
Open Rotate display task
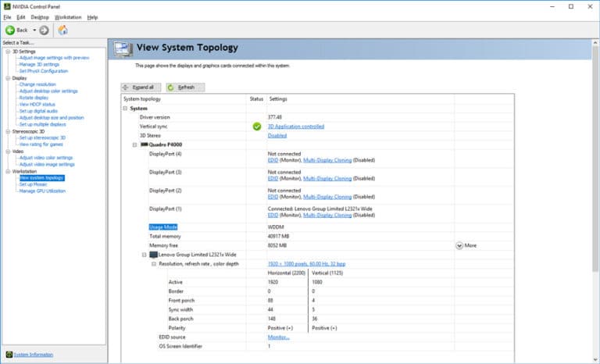pyautogui.click(x=34, y=98)
